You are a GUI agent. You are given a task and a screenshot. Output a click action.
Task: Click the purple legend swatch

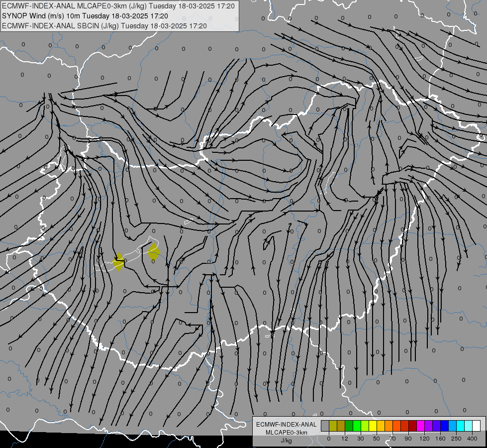429,426
